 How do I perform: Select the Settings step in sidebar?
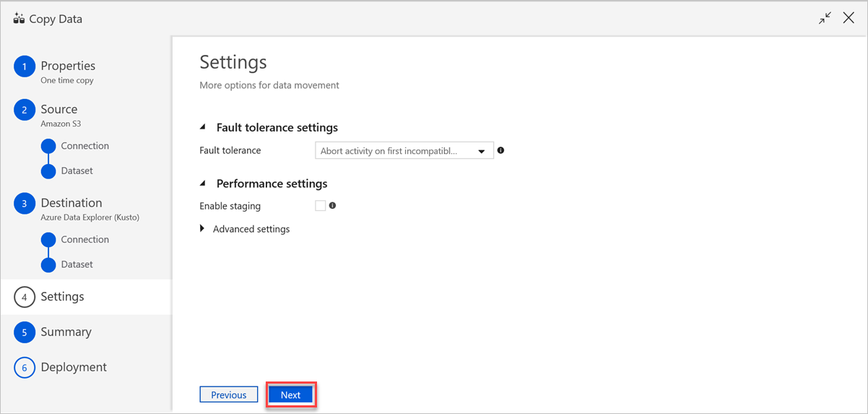click(62, 297)
